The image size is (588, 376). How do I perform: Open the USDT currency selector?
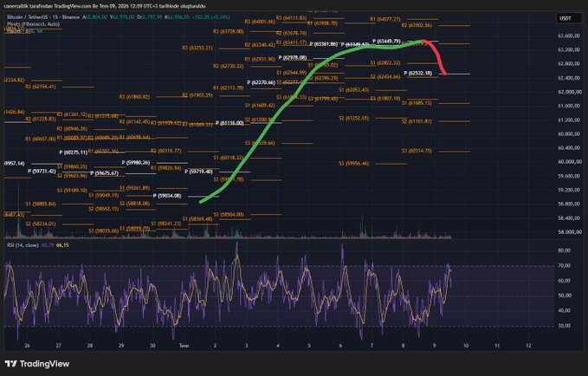coord(568,18)
